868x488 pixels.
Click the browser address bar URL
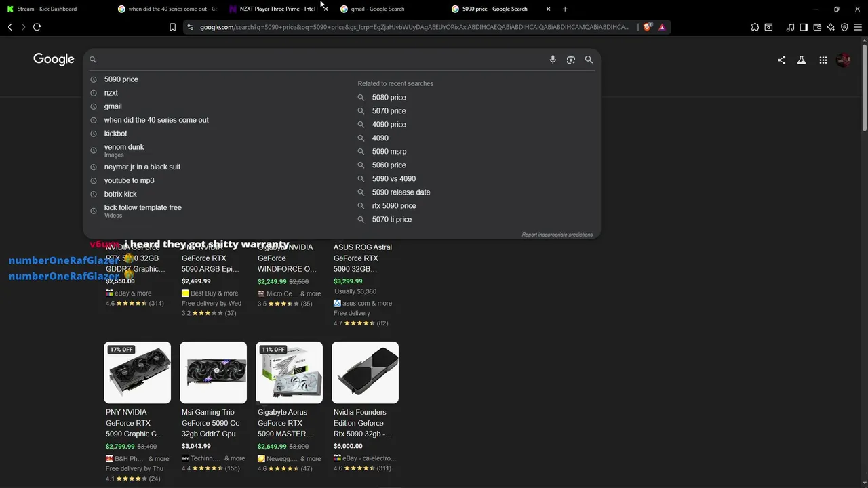[415, 27]
